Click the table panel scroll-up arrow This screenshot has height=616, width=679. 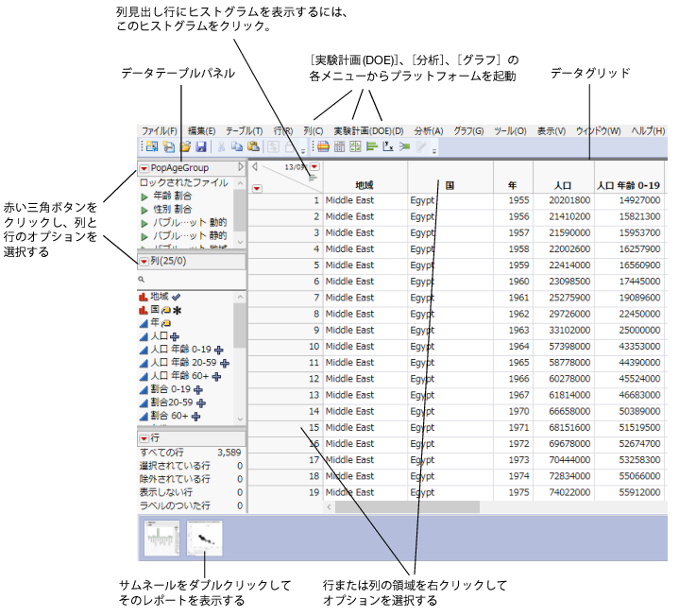pos(240,183)
